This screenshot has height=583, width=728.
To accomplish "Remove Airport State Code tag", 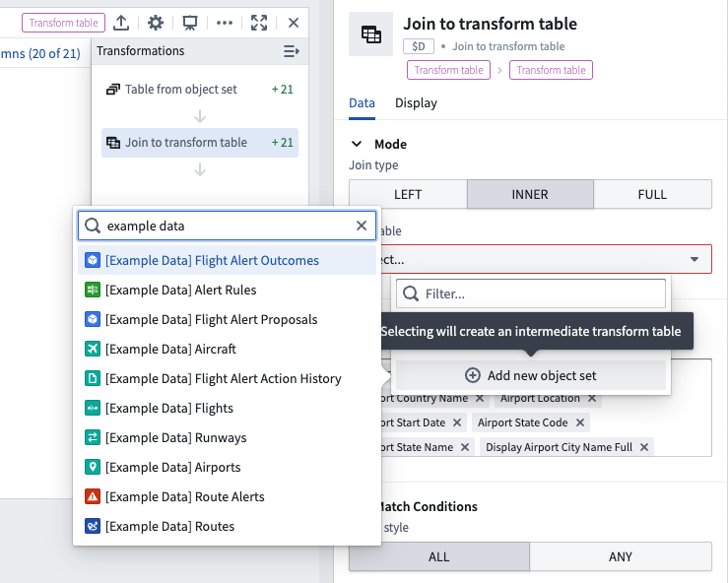I will pyautogui.click(x=580, y=422).
